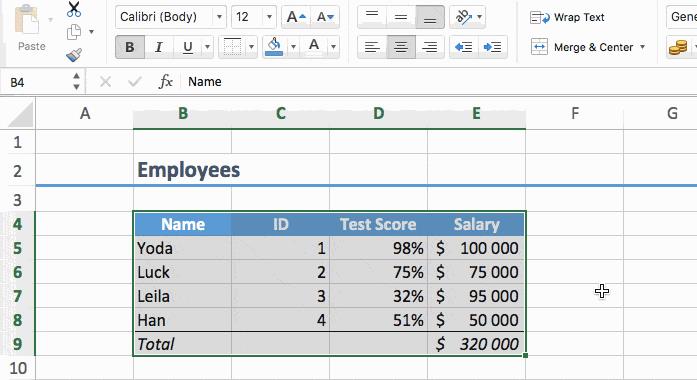Click the Increase Font Size icon
This screenshot has width=697, height=380.
pyautogui.click(x=296, y=17)
